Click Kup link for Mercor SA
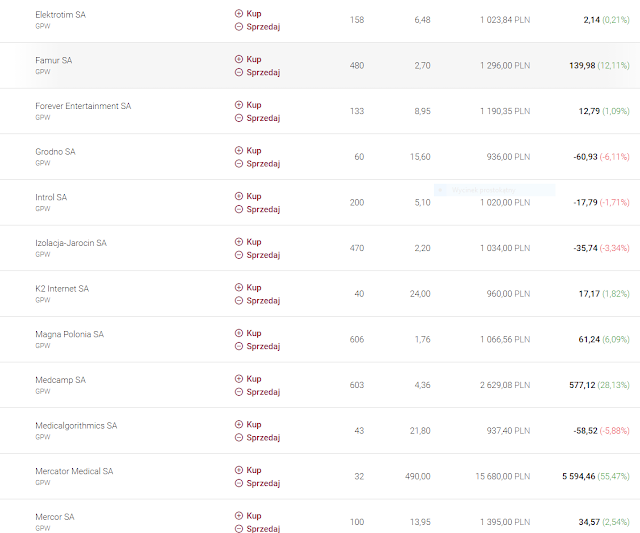The image size is (640, 533). 253,517
